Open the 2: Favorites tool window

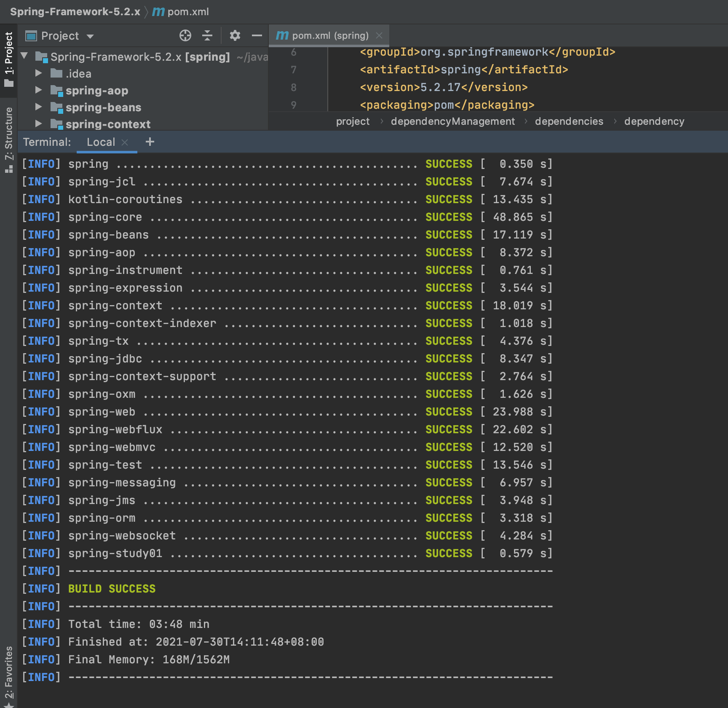[x=9, y=676]
